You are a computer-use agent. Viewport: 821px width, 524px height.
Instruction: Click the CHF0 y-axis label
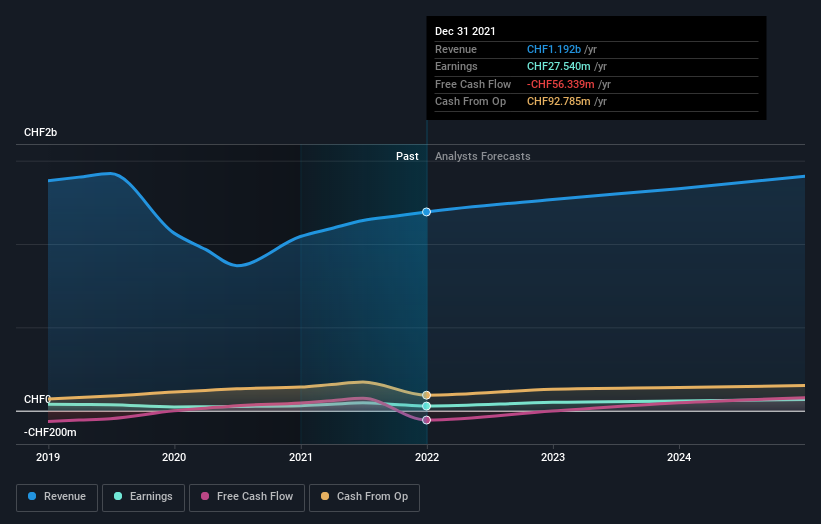(x=37, y=399)
